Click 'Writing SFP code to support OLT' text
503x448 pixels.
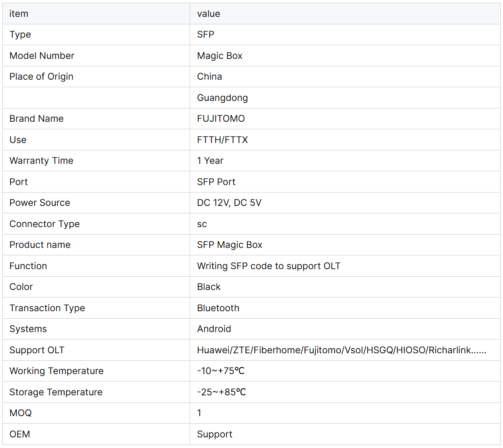269,266
